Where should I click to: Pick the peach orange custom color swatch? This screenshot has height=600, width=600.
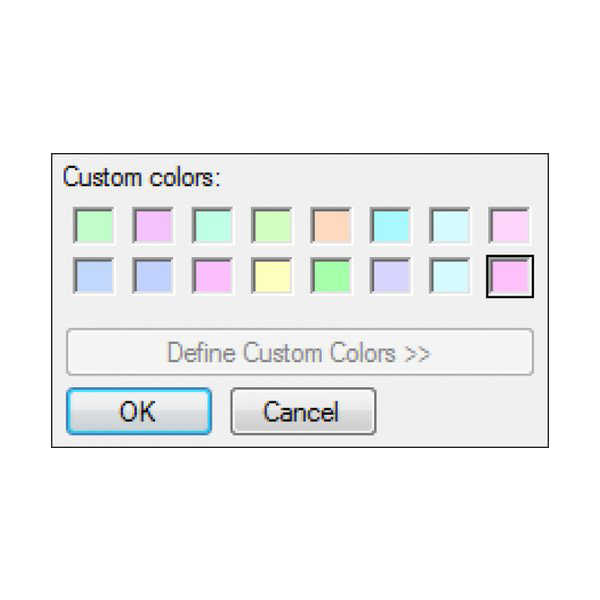331,226
